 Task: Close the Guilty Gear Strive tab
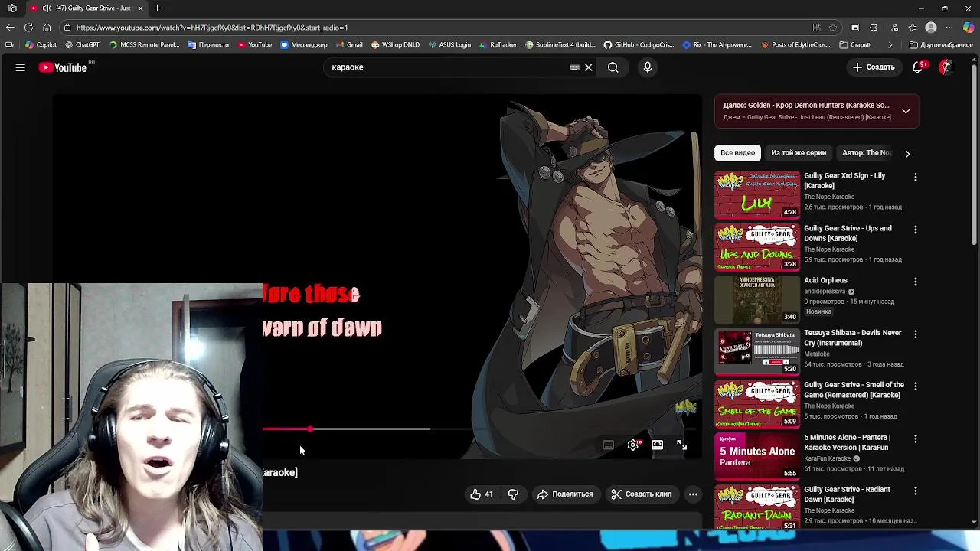(140, 8)
